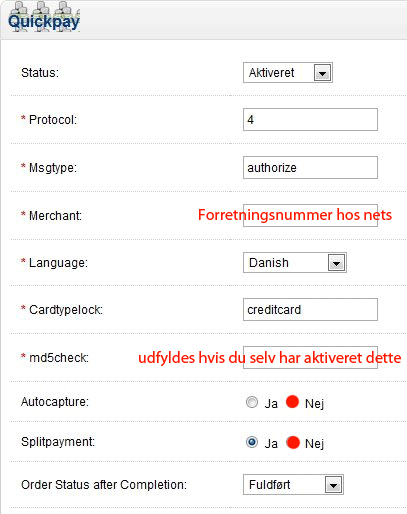Viewport: 407px width, 514px height.
Task: Click the Fuldført order status value
Action: pyautogui.click(x=270, y=485)
